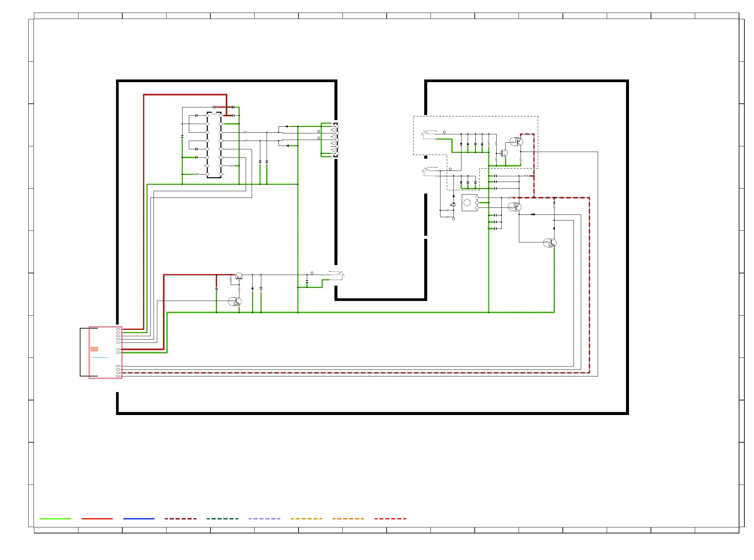The image size is (754, 560).
Task: Click the thin cyan line inside the connector block
Action: pyautogui.click(x=100, y=357)
